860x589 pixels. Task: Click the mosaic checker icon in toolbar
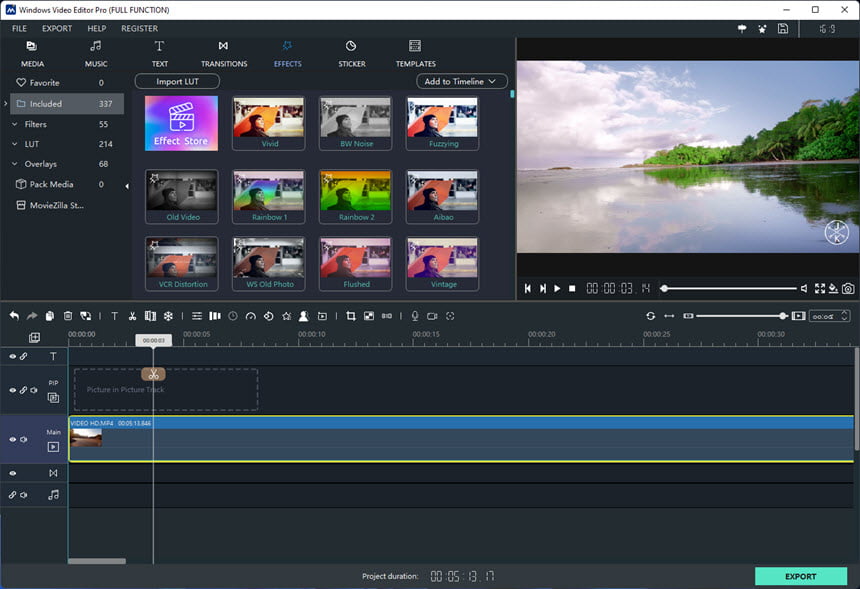(369, 316)
